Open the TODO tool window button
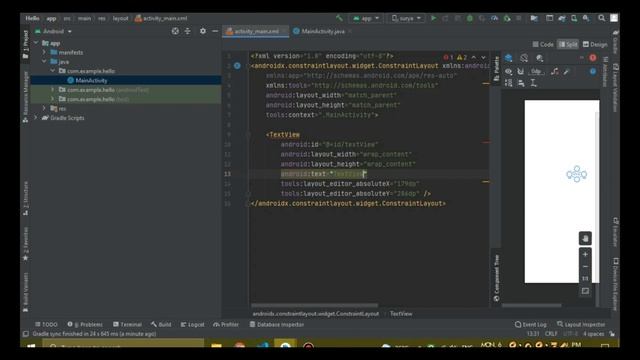Viewport: 640px width, 360px height. [46, 324]
